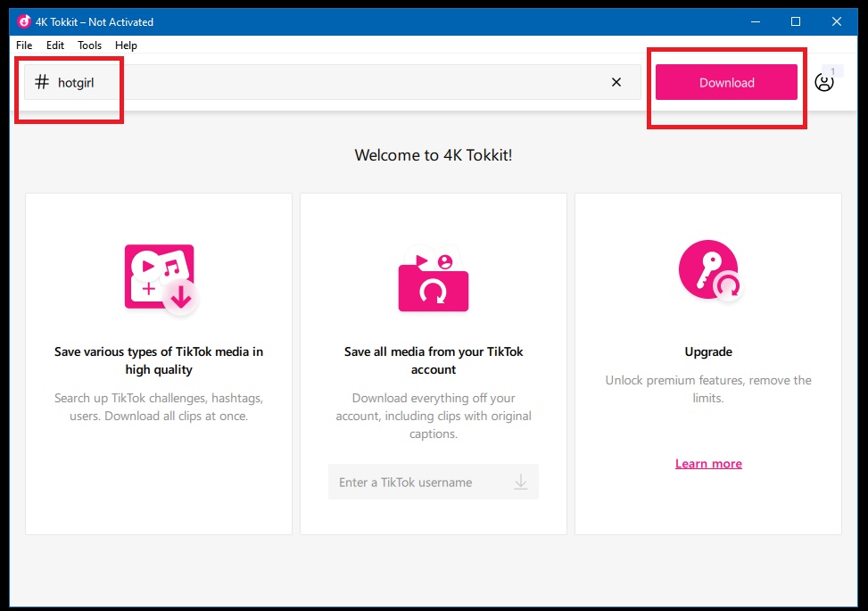The height and width of the screenshot is (611, 868).
Task: Click the Upgrade card
Action: [x=707, y=389]
